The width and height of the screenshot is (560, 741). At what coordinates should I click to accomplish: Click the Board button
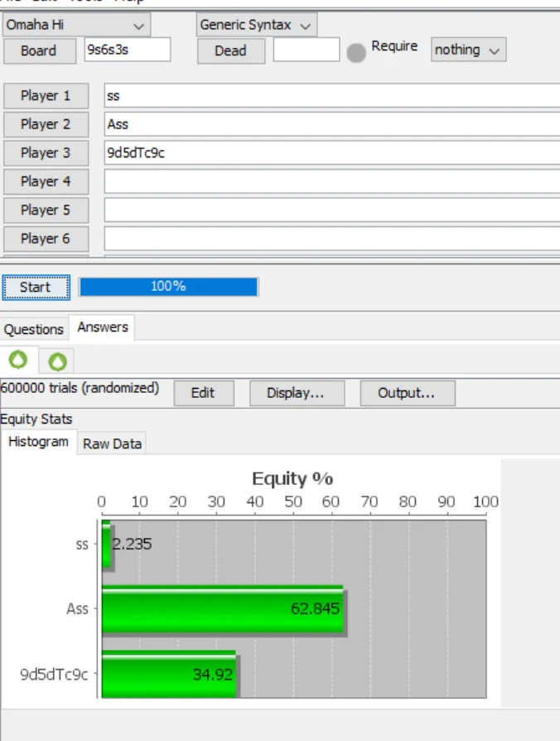(x=39, y=51)
